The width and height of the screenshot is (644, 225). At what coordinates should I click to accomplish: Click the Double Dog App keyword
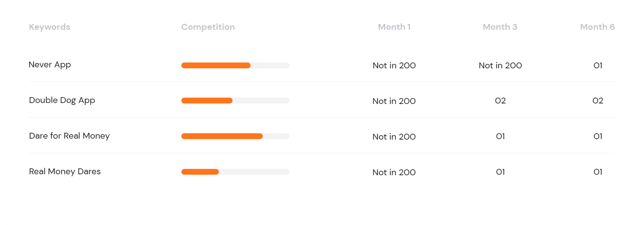62,100
